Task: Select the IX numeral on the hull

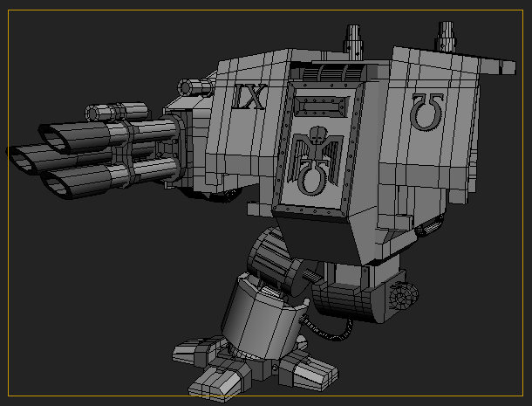Action: (249, 98)
